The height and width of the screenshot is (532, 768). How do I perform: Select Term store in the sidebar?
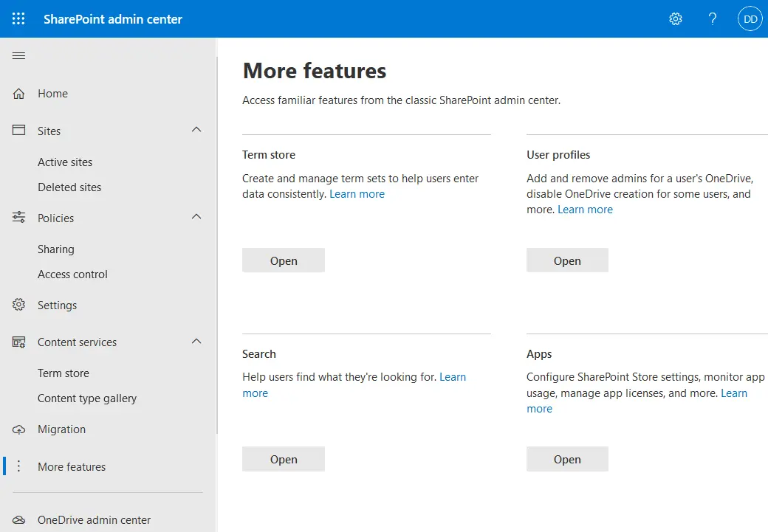coord(64,373)
